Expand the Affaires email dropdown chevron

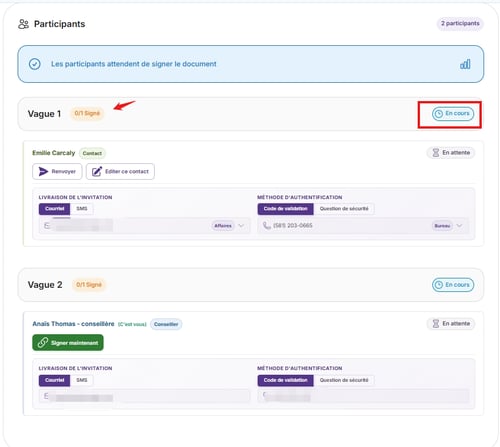pyautogui.click(x=241, y=226)
